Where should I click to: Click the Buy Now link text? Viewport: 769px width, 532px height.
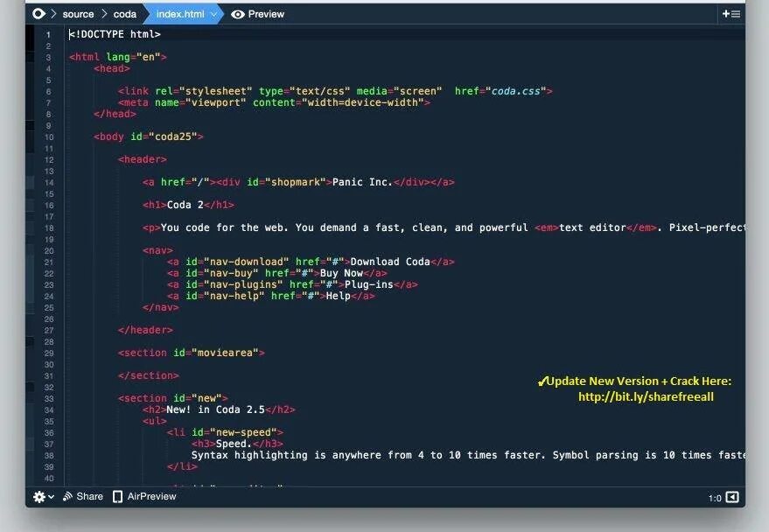click(x=341, y=273)
